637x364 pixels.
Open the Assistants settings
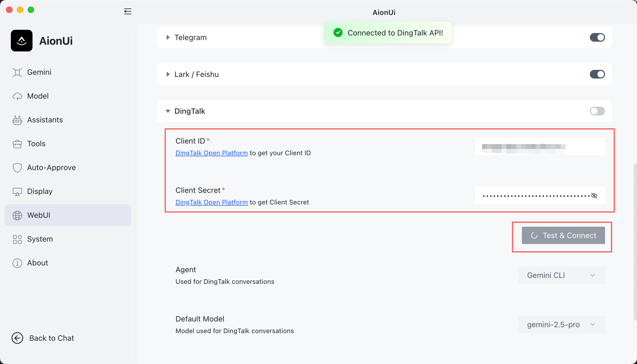tap(68, 120)
